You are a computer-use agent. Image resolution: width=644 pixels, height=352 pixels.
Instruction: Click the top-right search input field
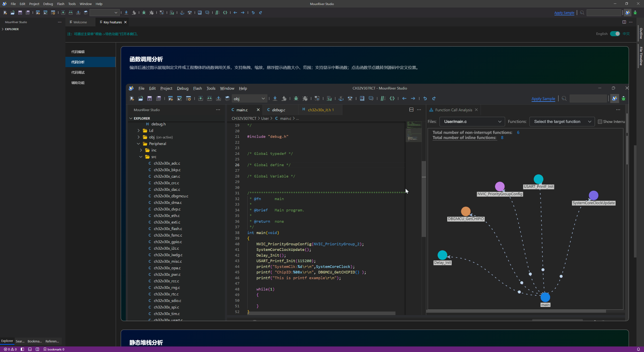click(604, 13)
